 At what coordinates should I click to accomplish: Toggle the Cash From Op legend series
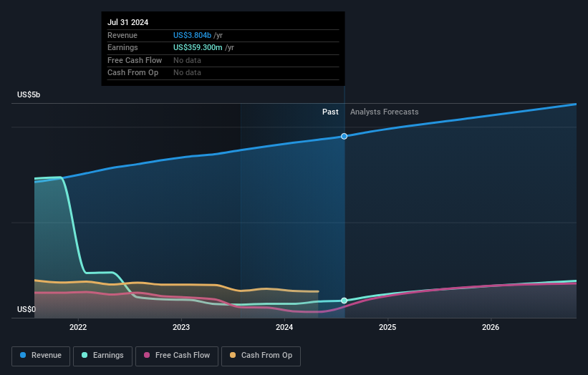(261, 356)
